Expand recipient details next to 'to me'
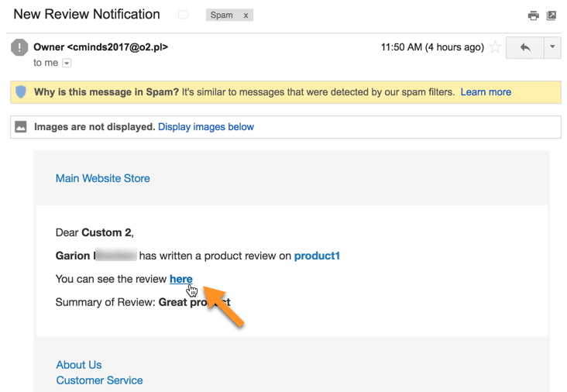567x392 pixels. [x=67, y=63]
